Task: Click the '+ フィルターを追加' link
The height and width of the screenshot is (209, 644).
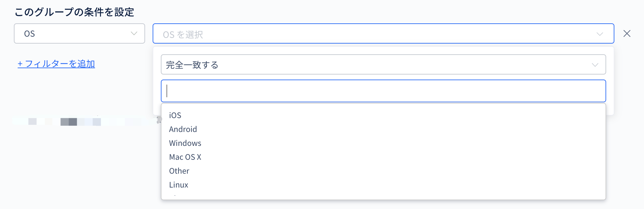Action: point(56,64)
